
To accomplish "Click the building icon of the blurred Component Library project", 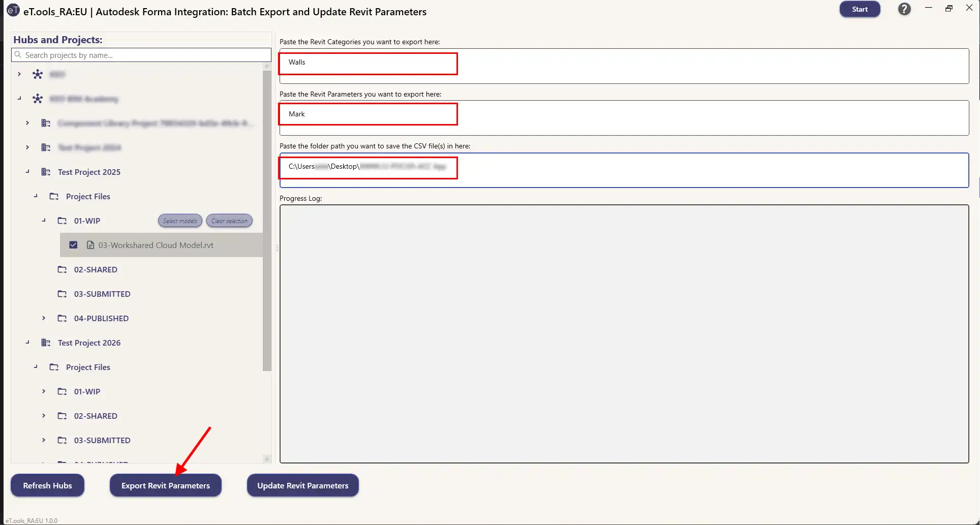I will click(46, 123).
